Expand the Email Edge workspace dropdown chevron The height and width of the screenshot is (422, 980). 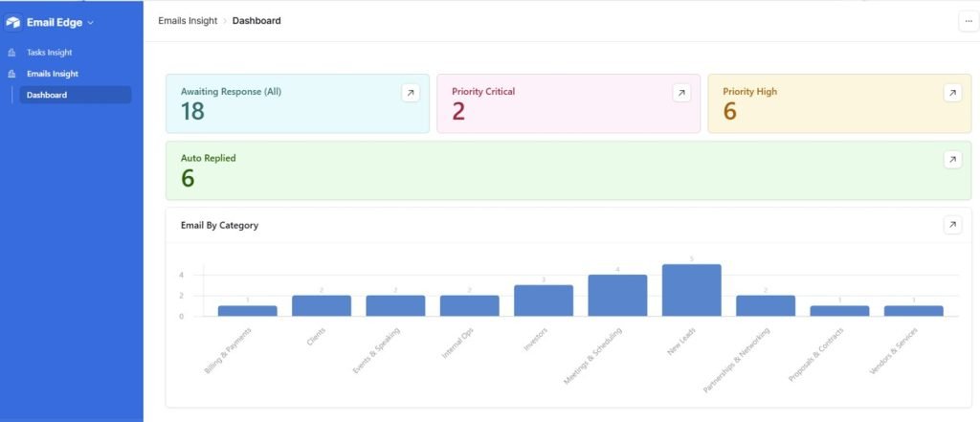tap(91, 22)
